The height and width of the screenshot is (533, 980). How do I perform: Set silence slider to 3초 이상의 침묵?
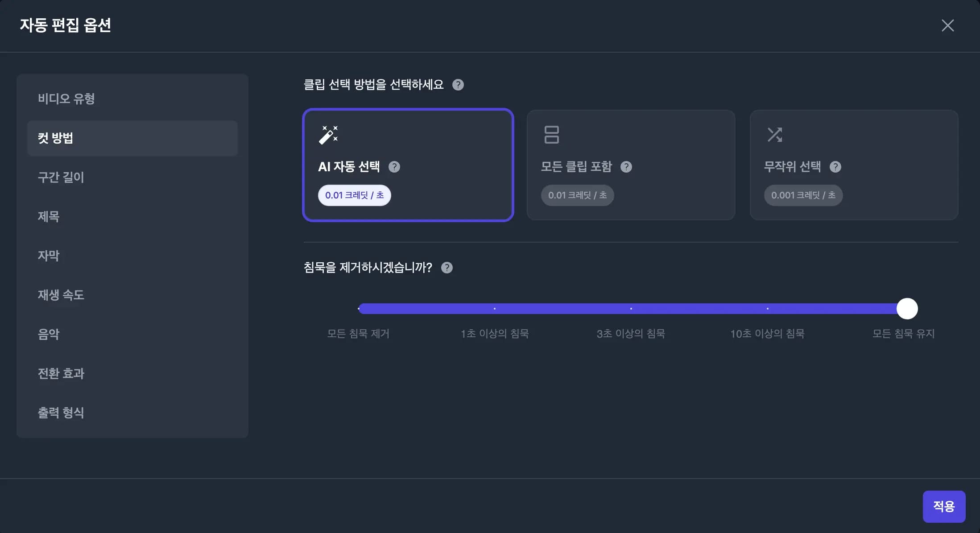631,309
